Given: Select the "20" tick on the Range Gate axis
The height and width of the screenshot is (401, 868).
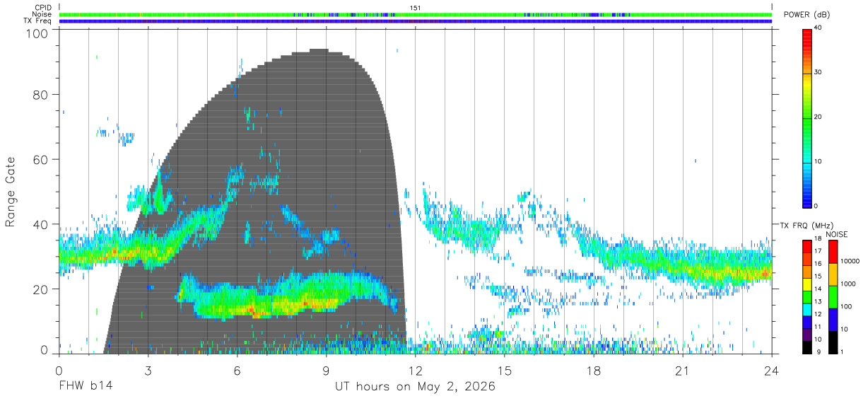Looking at the screenshot, I should click(41, 289).
